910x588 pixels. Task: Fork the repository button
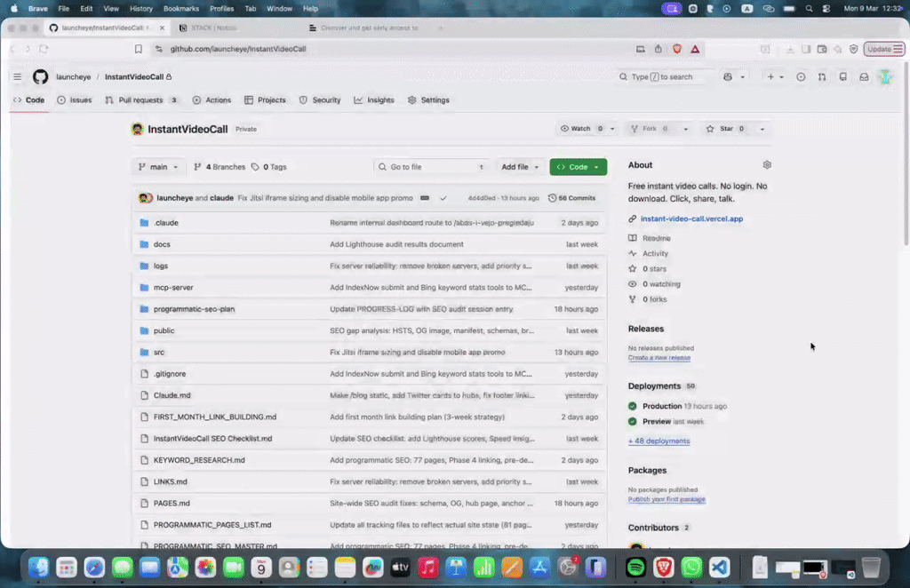650,129
